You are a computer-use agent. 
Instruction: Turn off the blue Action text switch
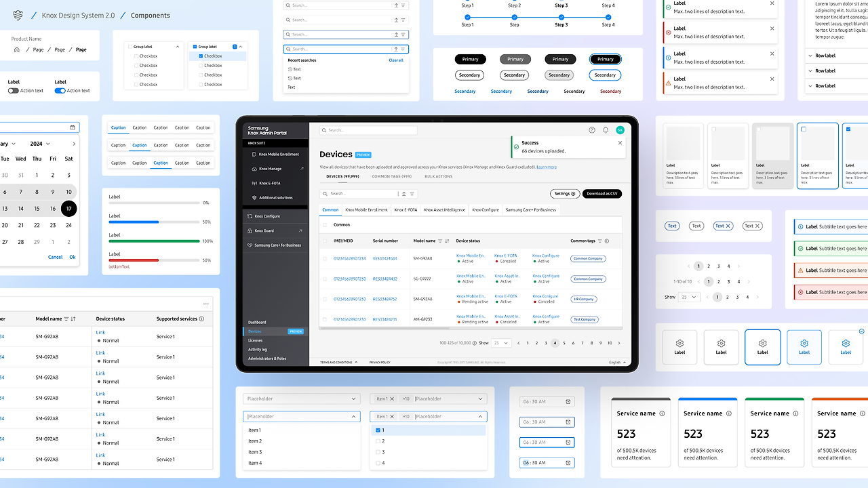pos(60,90)
